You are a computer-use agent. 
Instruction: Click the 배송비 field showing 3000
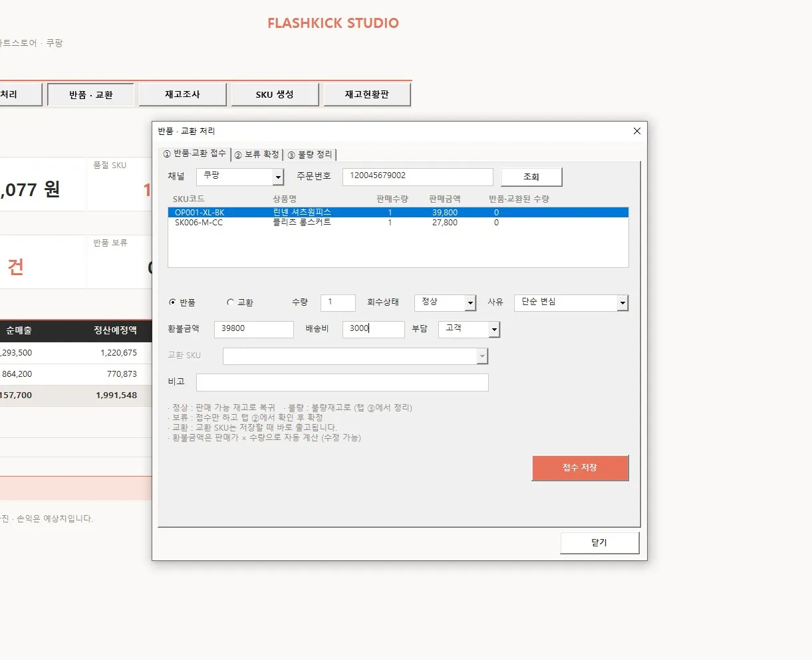tap(373, 330)
